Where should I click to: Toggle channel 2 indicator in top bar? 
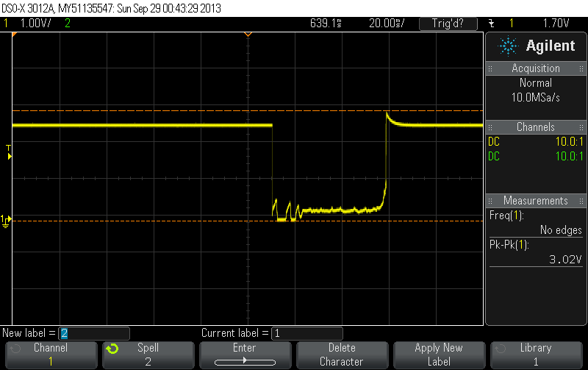pyautogui.click(x=68, y=24)
